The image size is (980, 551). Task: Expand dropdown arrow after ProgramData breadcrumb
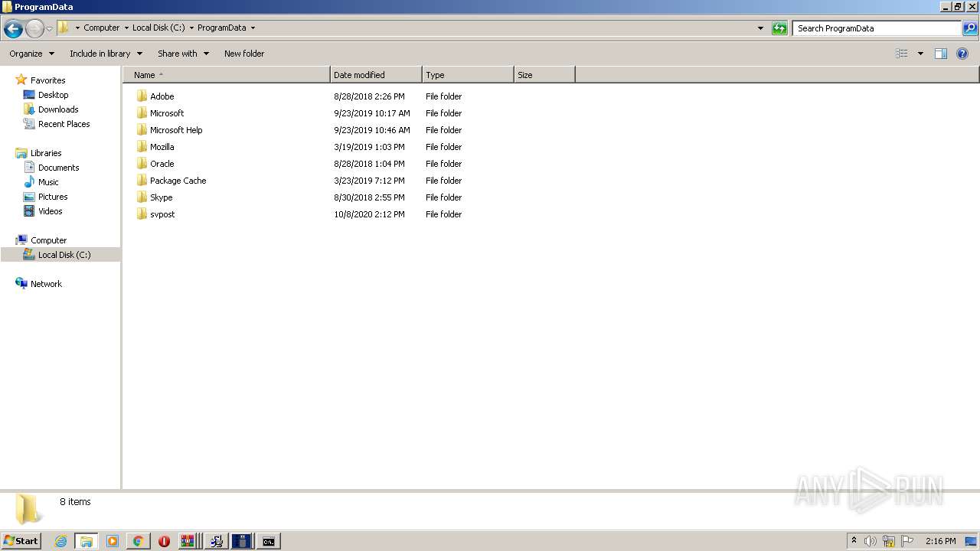click(x=253, y=28)
